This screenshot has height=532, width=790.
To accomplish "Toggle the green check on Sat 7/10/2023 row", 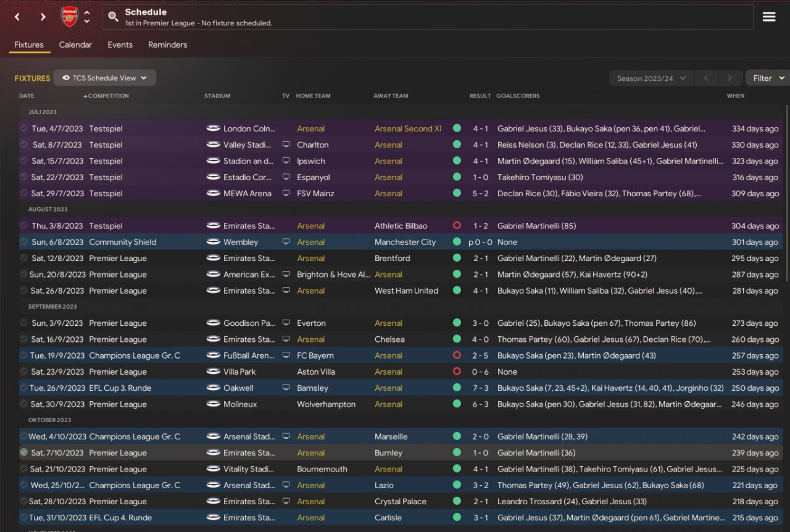I will click(x=24, y=452).
